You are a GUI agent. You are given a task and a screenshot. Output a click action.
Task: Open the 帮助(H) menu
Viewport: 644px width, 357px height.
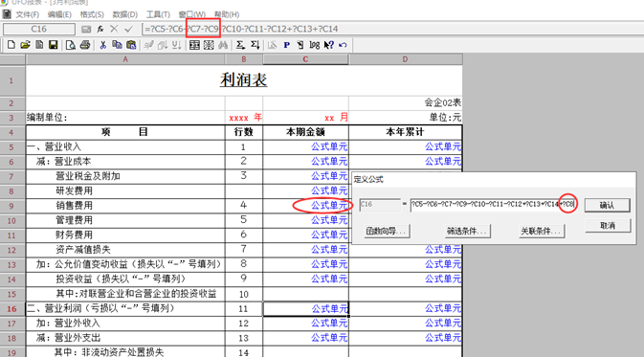226,14
